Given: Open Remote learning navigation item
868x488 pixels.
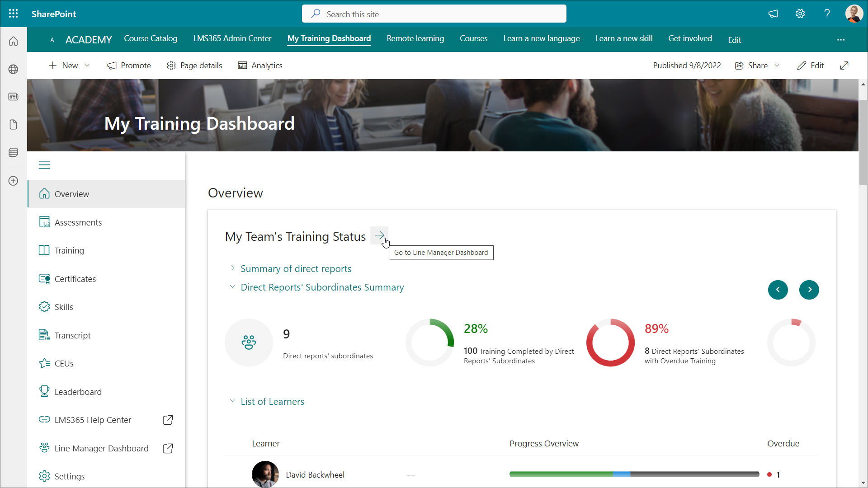Looking at the screenshot, I should tap(415, 38).
